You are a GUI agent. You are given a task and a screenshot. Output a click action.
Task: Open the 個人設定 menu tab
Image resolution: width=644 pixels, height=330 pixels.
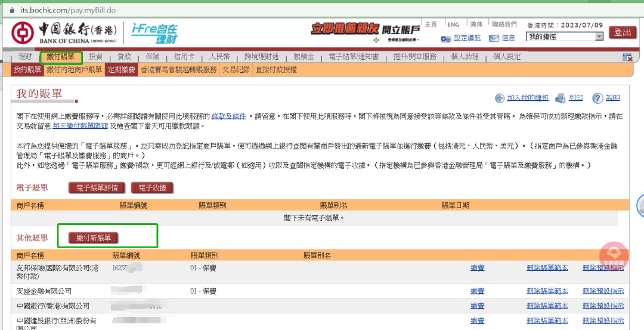[506, 57]
